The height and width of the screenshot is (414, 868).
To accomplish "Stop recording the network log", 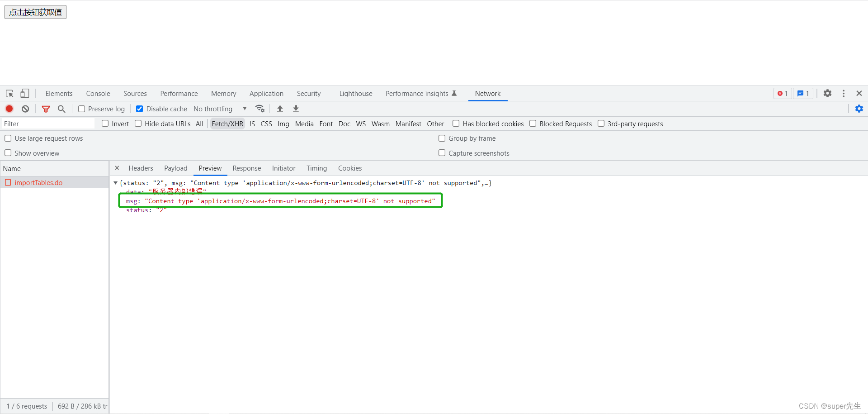I will (x=9, y=109).
